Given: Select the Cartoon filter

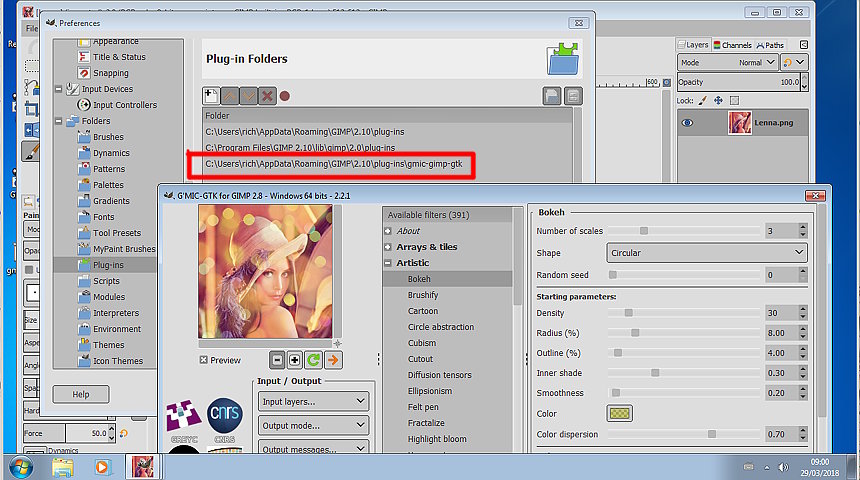Looking at the screenshot, I should pos(423,311).
